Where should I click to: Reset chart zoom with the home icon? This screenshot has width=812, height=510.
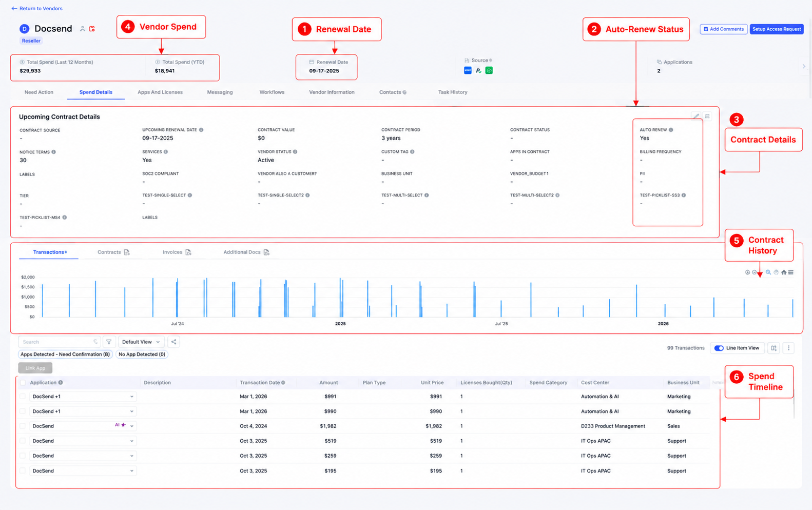tap(784, 272)
